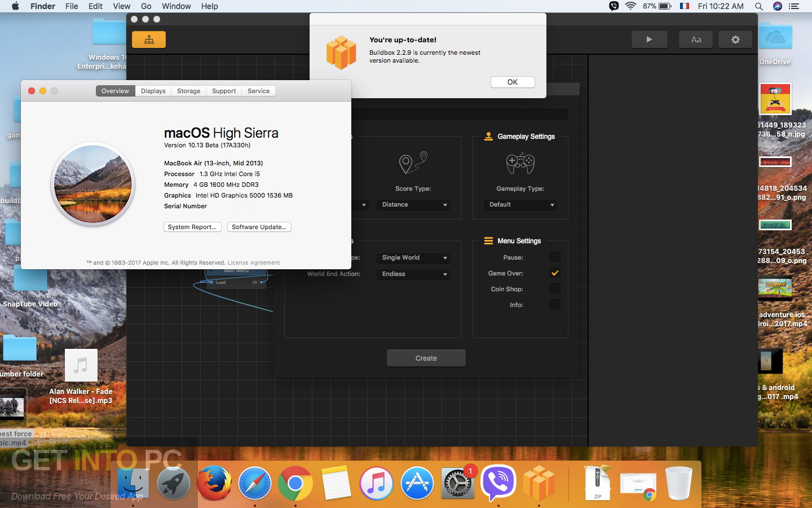Open the Window menu
The image size is (812, 508).
pyautogui.click(x=176, y=6)
